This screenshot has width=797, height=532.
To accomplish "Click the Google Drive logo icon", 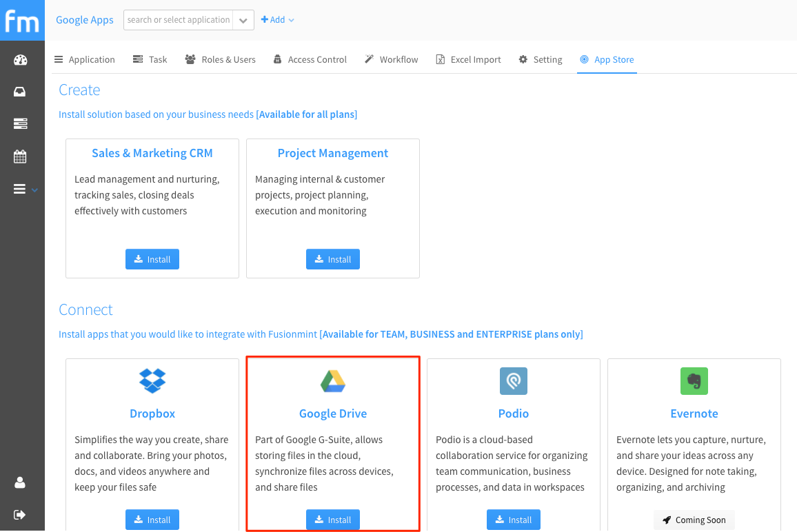I will pyautogui.click(x=333, y=381).
